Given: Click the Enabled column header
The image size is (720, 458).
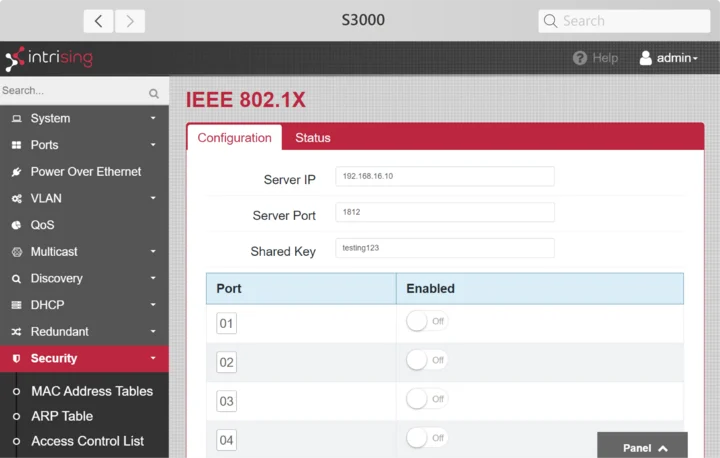Looking at the screenshot, I should (540, 288).
